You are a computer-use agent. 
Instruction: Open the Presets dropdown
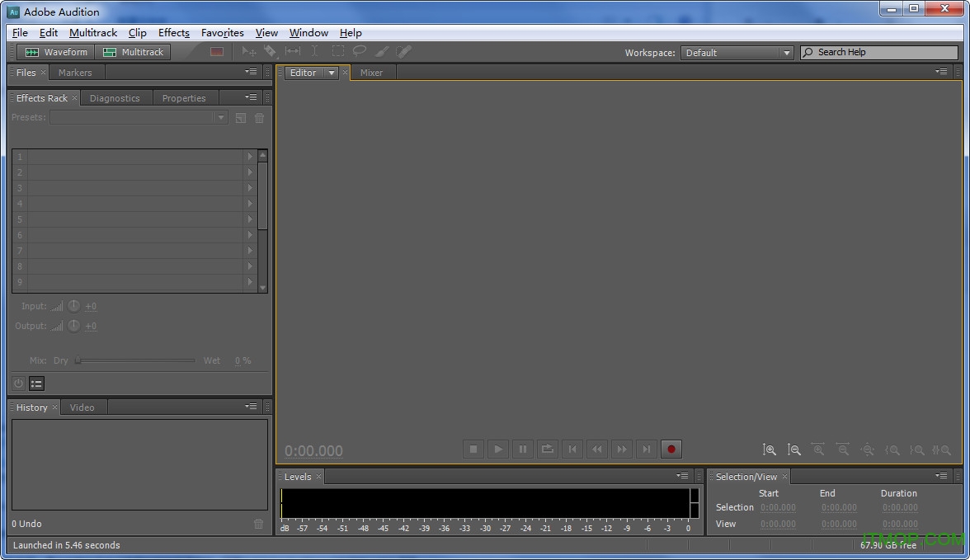(139, 118)
